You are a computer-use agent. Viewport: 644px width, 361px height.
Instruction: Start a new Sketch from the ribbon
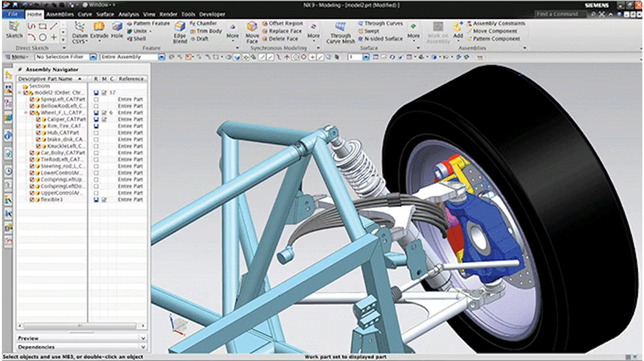tap(14, 30)
